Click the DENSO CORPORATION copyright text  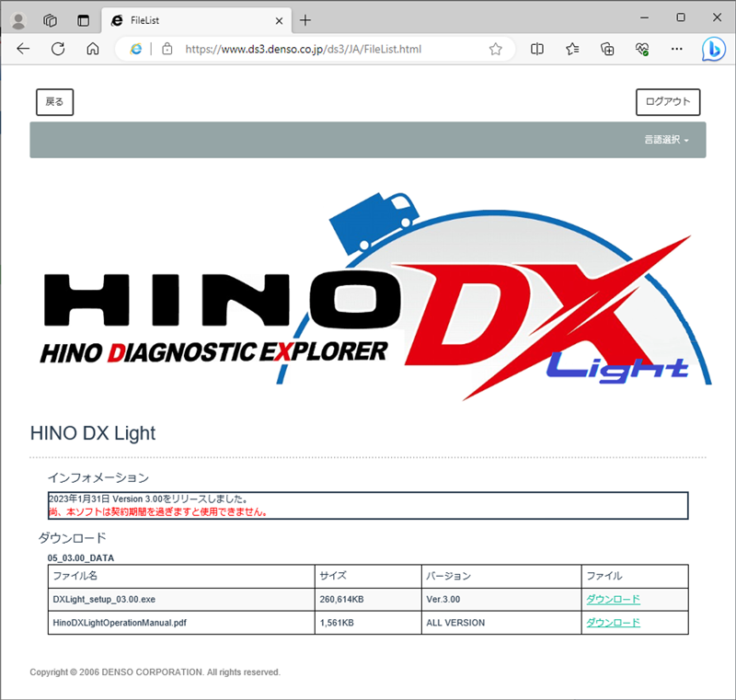click(155, 671)
